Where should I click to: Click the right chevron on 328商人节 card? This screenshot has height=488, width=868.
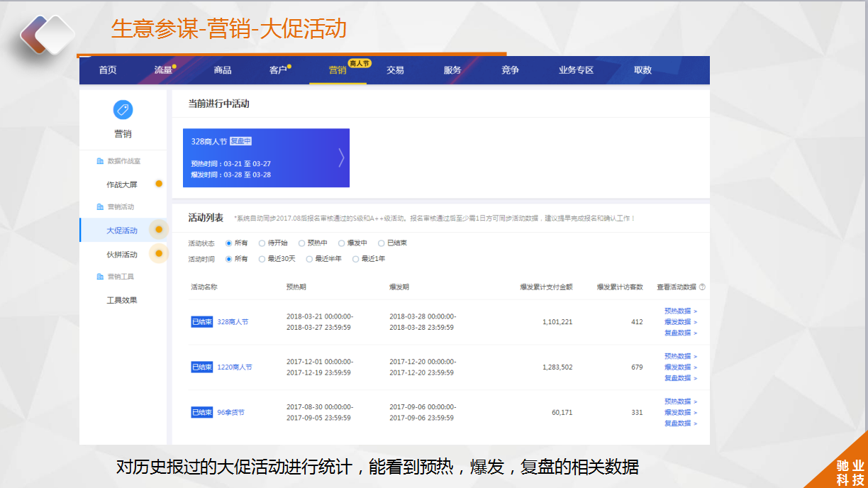click(341, 157)
